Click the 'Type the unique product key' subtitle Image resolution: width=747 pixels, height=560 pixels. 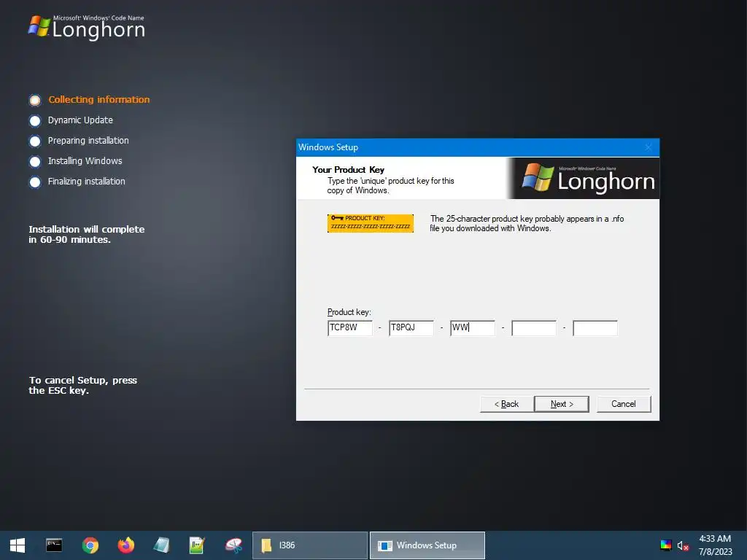[x=391, y=185]
